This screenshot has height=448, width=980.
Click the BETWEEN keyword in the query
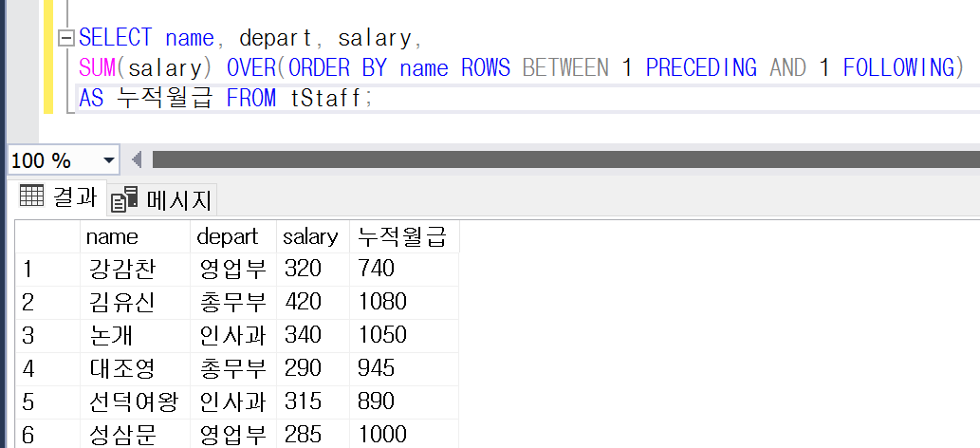coord(565,67)
